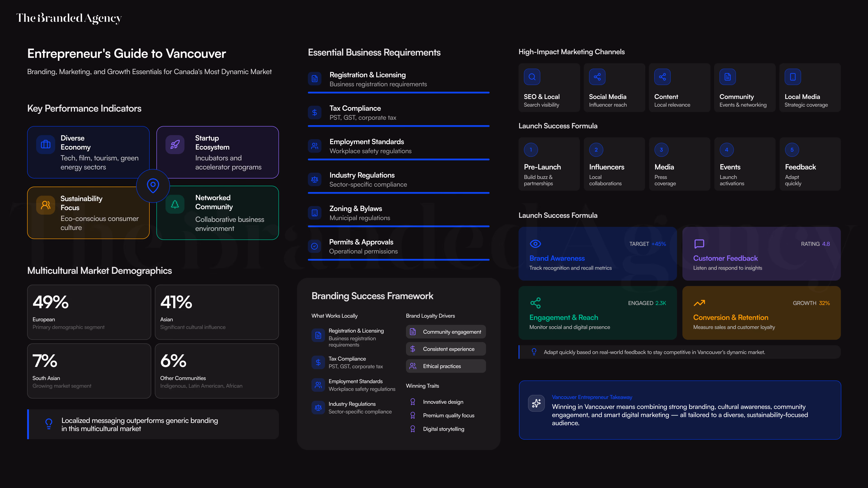Click the ribbon icon beside Digital storytelling

pyautogui.click(x=413, y=428)
